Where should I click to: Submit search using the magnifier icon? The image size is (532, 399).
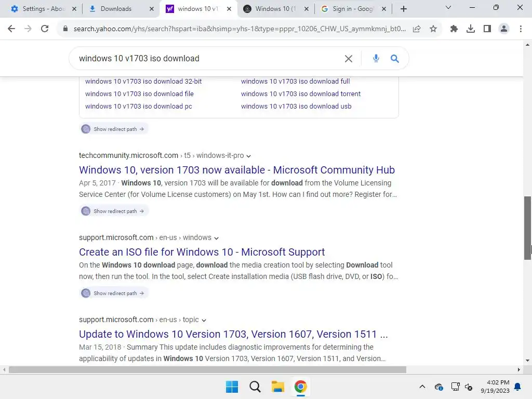(395, 59)
